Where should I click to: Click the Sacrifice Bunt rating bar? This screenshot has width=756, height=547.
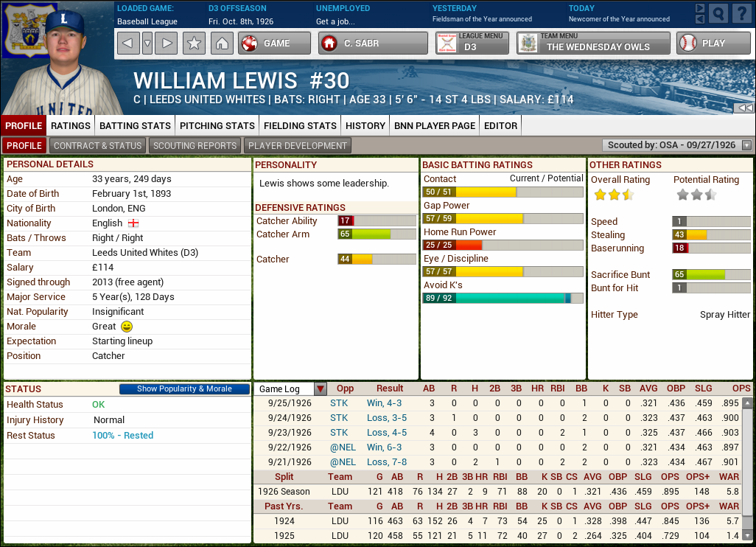[x=711, y=274]
